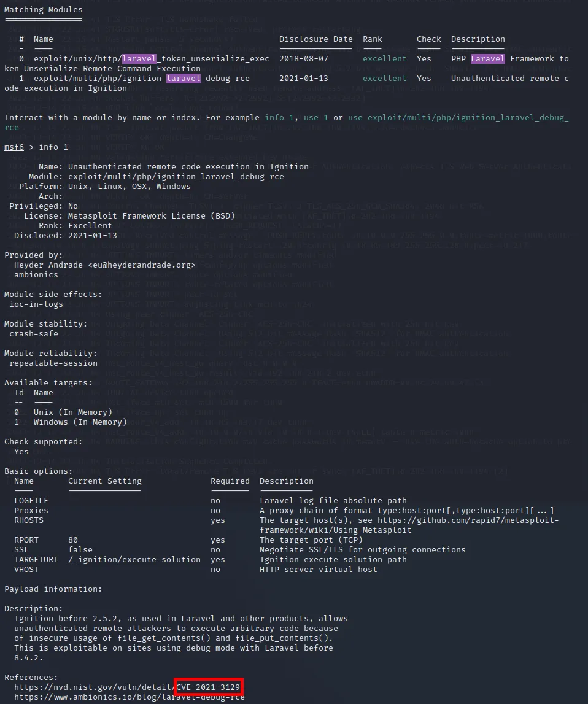The image size is (588, 704).
Task: Select "HTTP server virtual host" description
Action: coord(318,570)
